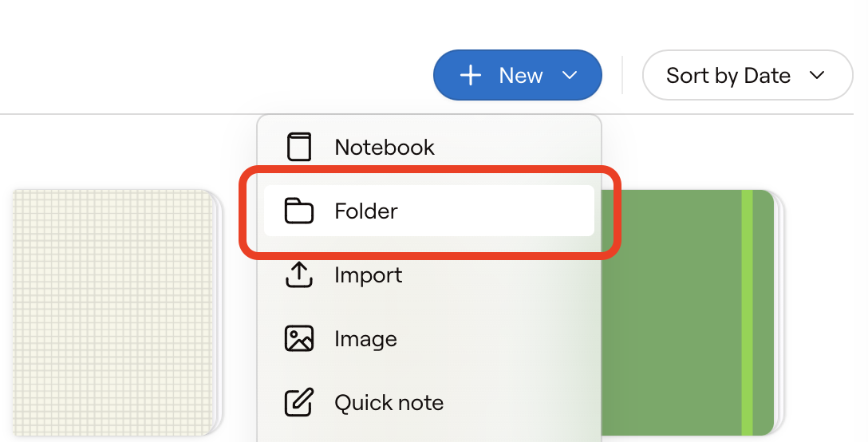This screenshot has height=442, width=868.
Task: Click the plus icon on the New button
Action: coord(471,76)
